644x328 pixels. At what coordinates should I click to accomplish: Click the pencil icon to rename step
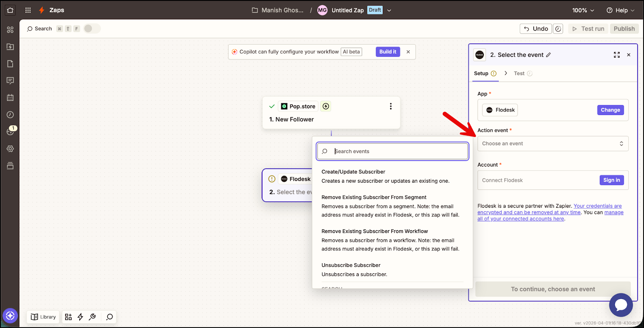coord(548,55)
